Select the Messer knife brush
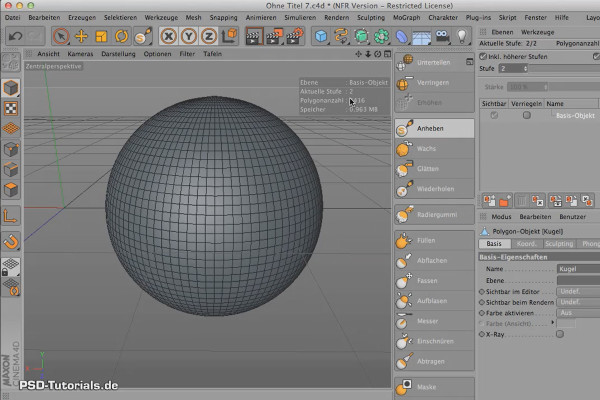This screenshot has width=600, height=400. (x=434, y=321)
